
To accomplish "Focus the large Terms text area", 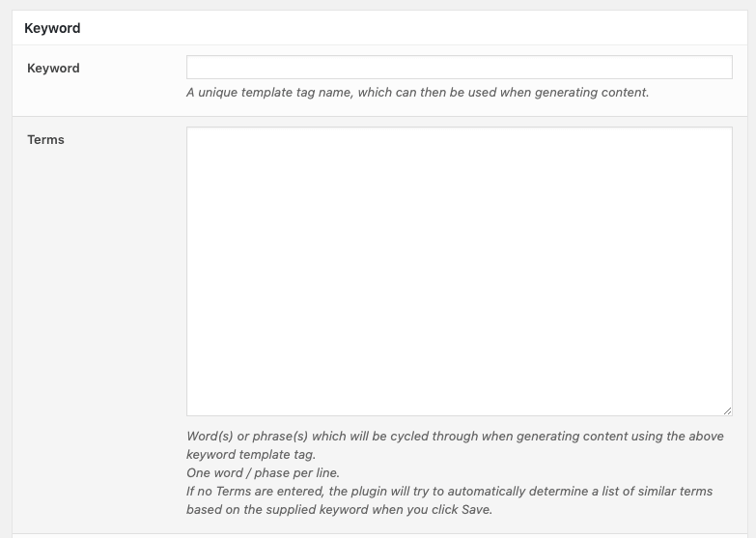I will pos(459,271).
